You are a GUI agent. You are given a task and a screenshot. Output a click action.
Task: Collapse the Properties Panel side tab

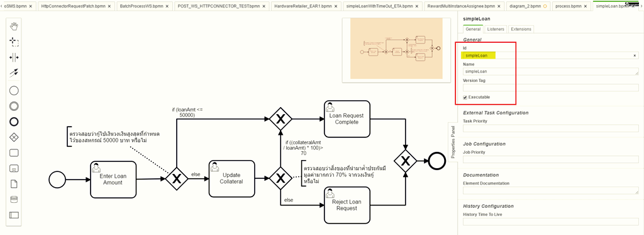point(453,142)
